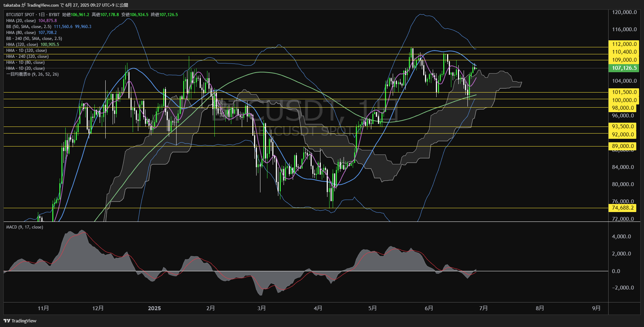
Task: Click the yellow 89,000.0 price line label
Action: click(623, 146)
